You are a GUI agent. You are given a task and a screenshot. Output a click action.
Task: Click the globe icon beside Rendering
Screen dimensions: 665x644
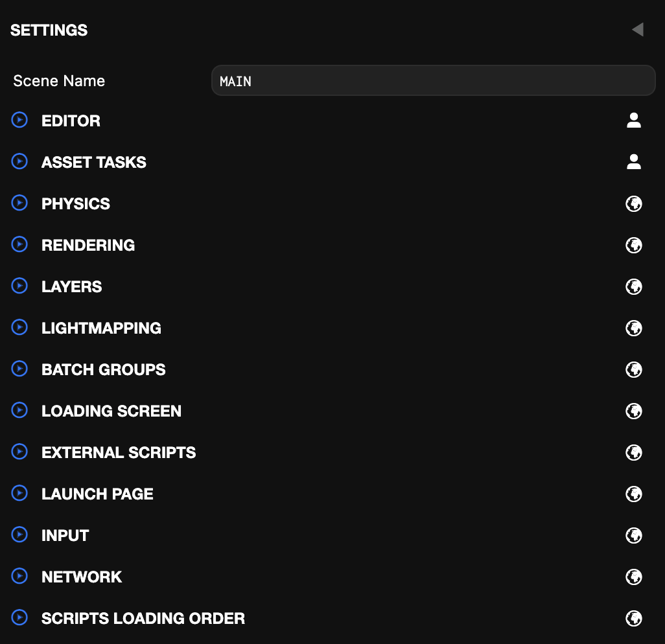[x=634, y=245]
